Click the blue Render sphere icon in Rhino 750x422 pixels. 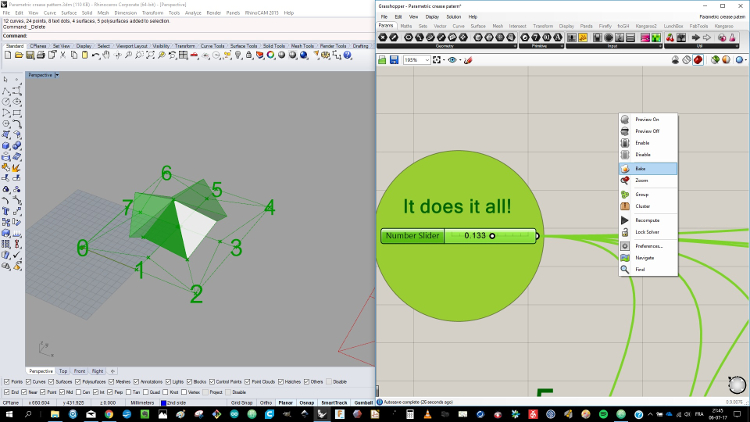pyautogui.click(x=304, y=56)
